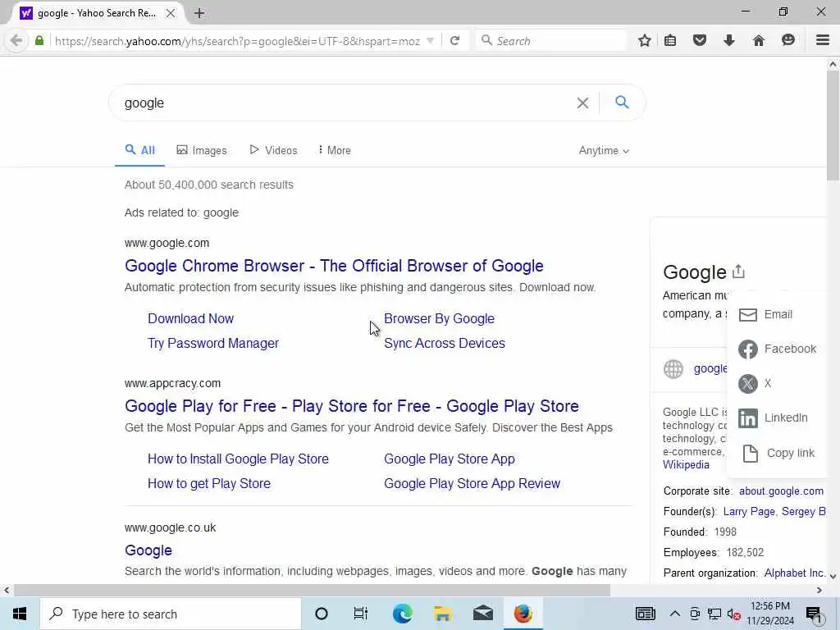Share on X in share menu

coord(756,384)
